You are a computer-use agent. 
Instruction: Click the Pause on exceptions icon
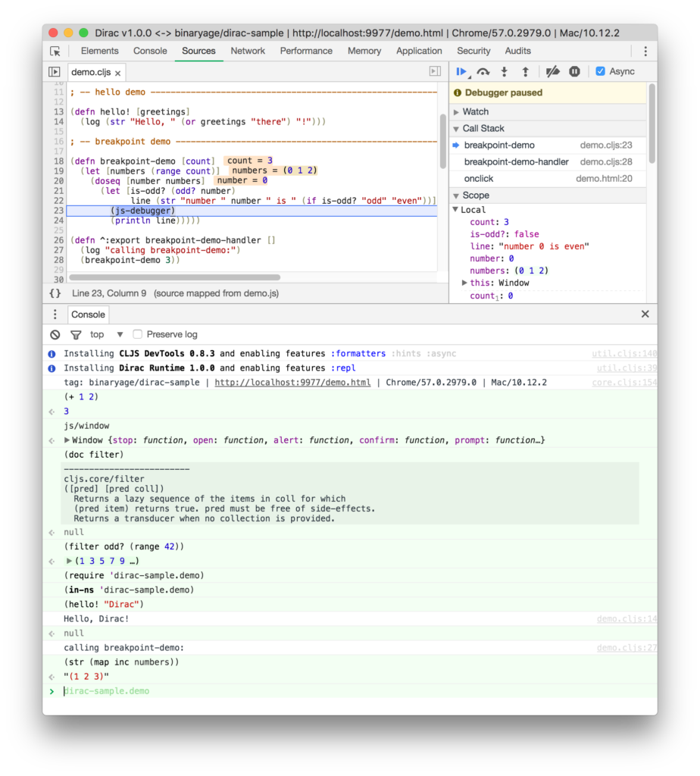(x=574, y=71)
